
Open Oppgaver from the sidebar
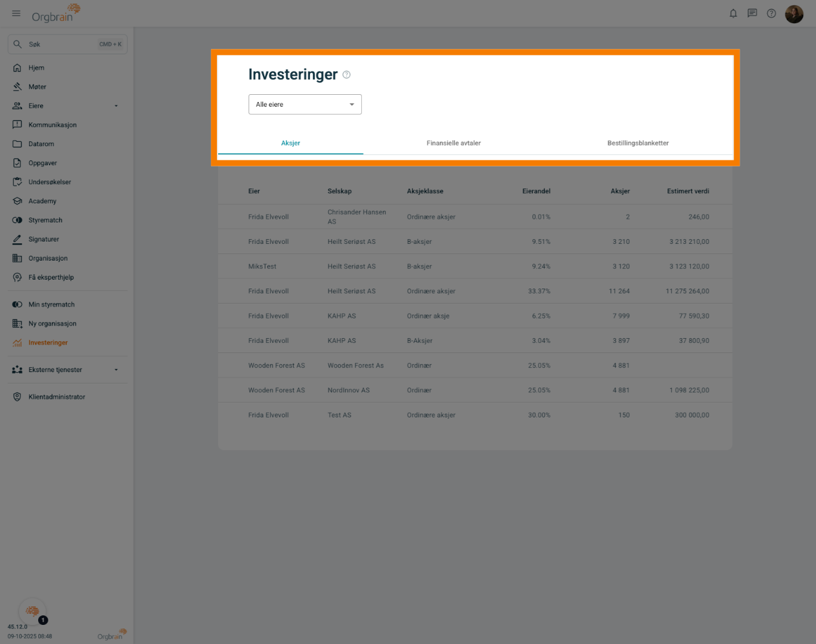[x=43, y=163]
